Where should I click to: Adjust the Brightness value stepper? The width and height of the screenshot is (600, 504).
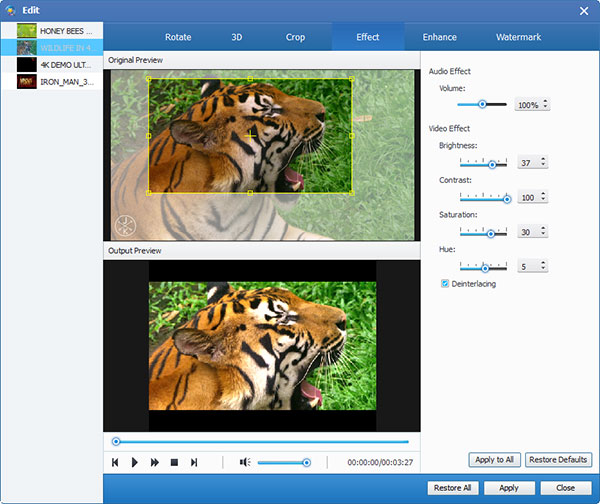click(545, 163)
